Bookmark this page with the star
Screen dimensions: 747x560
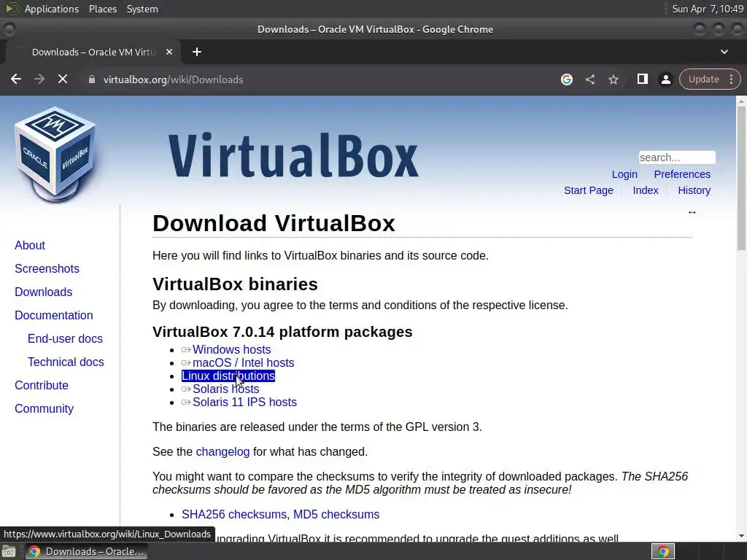[613, 79]
